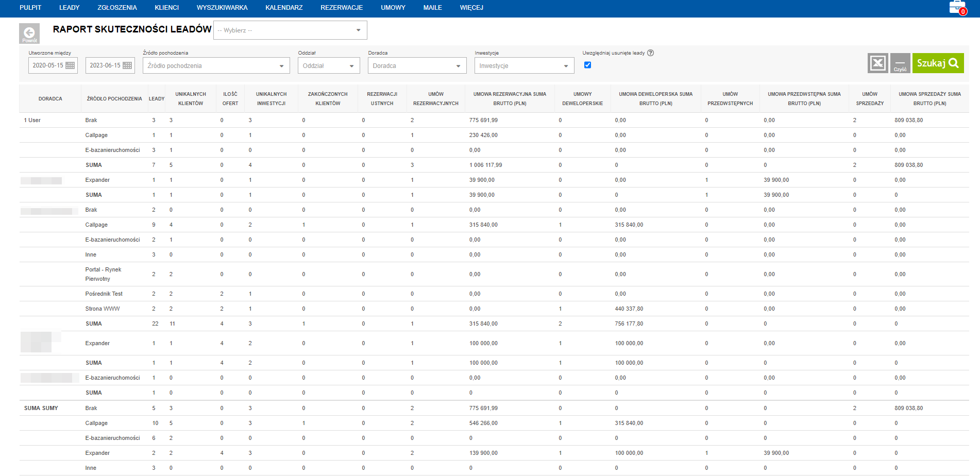
Task: Toggle Uwzględniaj usunięte leady checkbox
Action: click(x=587, y=65)
